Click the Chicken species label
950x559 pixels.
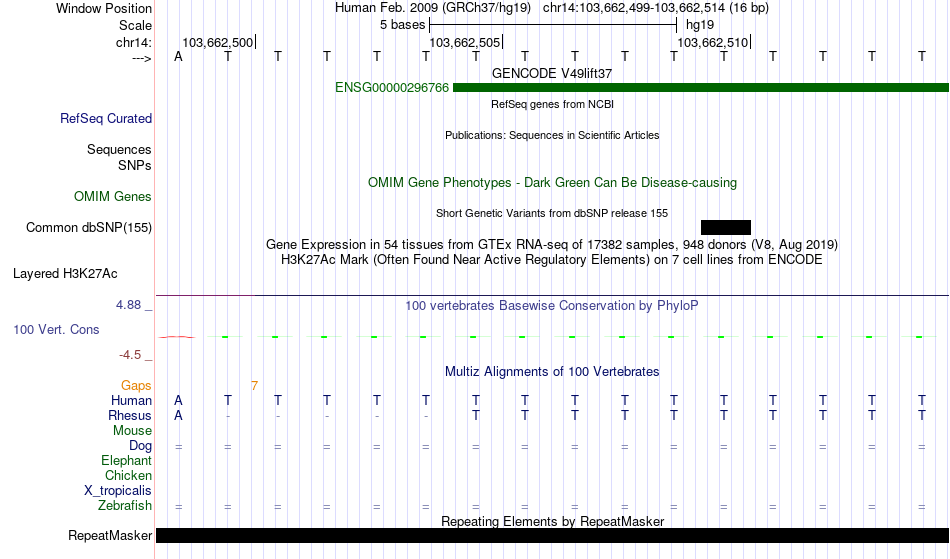(x=128, y=475)
